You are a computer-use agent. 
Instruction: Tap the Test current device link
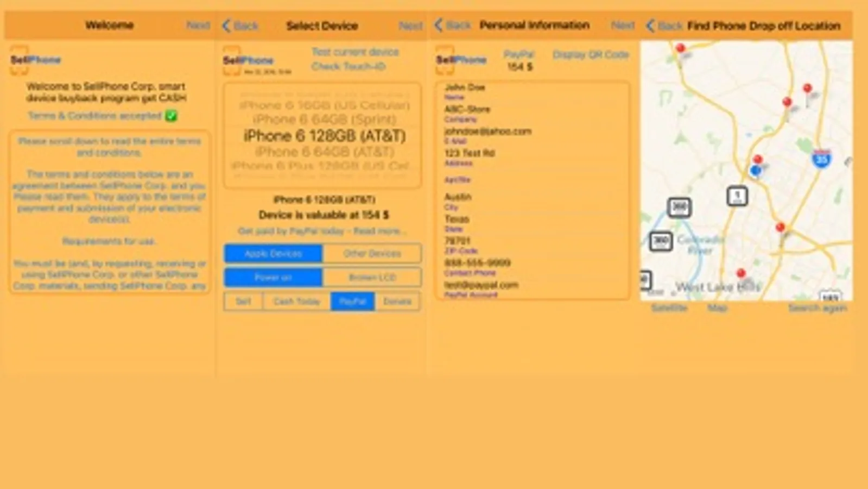355,52
